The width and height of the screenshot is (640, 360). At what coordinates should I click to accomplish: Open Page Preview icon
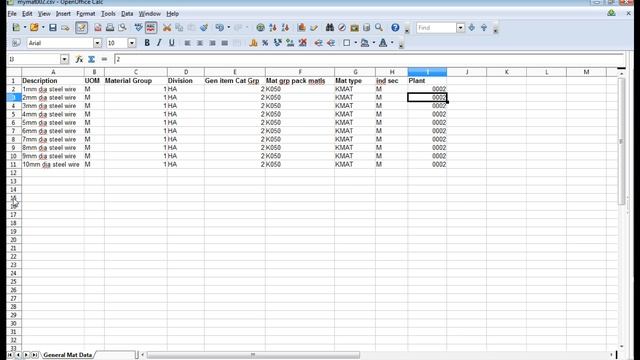(122, 28)
